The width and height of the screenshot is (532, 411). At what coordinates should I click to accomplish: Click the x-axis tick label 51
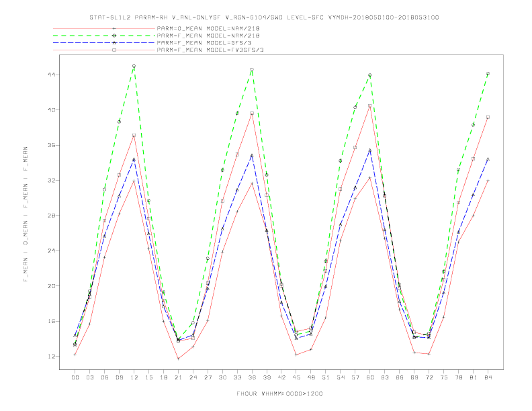point(326,377)
